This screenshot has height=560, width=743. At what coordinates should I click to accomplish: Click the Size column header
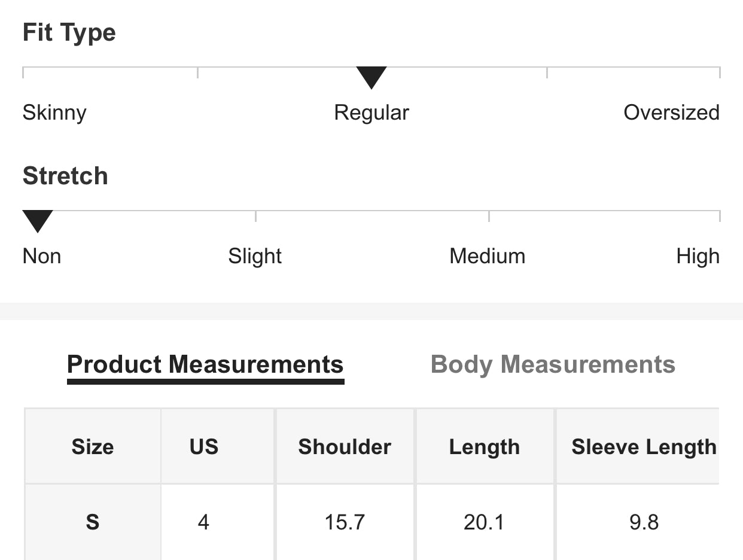click(x=93, y=447)
